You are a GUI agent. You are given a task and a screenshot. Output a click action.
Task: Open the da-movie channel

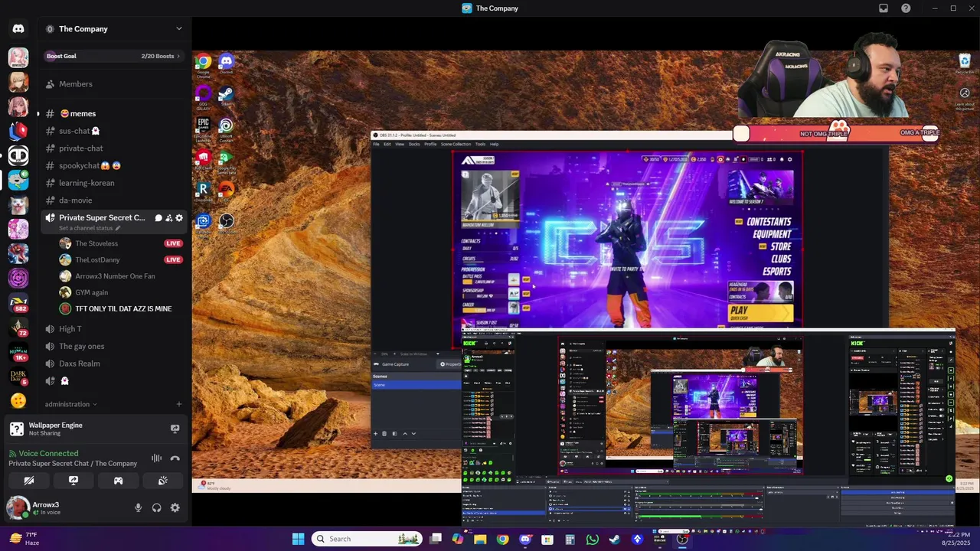click(x=115, y=201)
